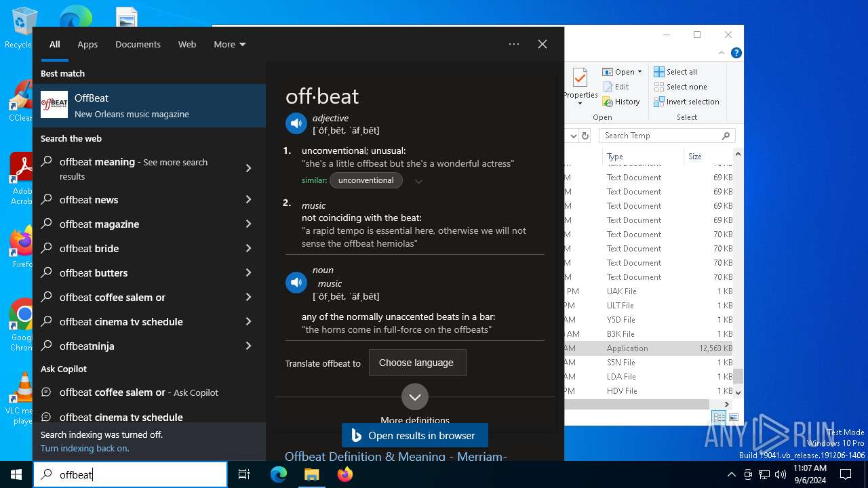Click Edit in Explorer ribbon
Image resolution: width=868 pixels, height=488 pixels.
[x=615, y=87]
